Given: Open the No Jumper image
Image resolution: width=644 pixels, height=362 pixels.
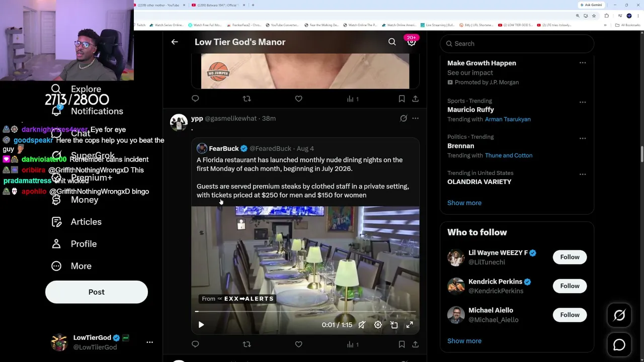Looking at the screenshot, I should coord(305,71).
